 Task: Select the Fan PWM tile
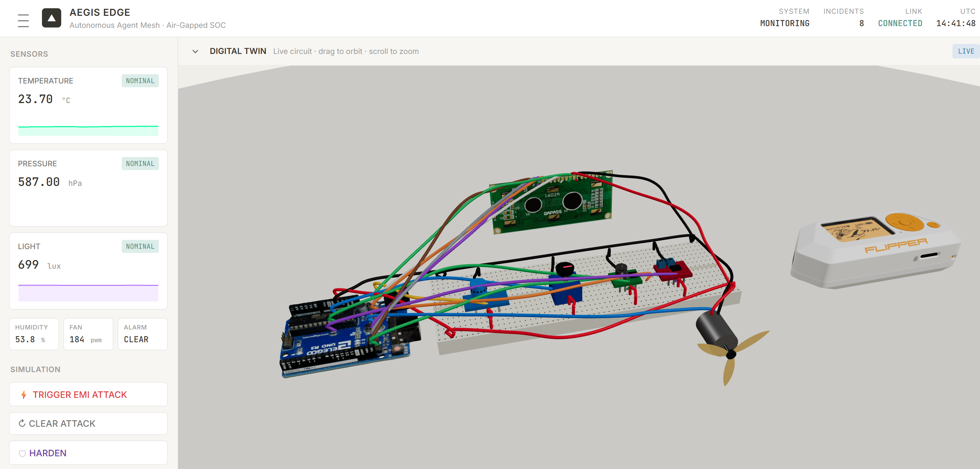[x=88, y=334]
